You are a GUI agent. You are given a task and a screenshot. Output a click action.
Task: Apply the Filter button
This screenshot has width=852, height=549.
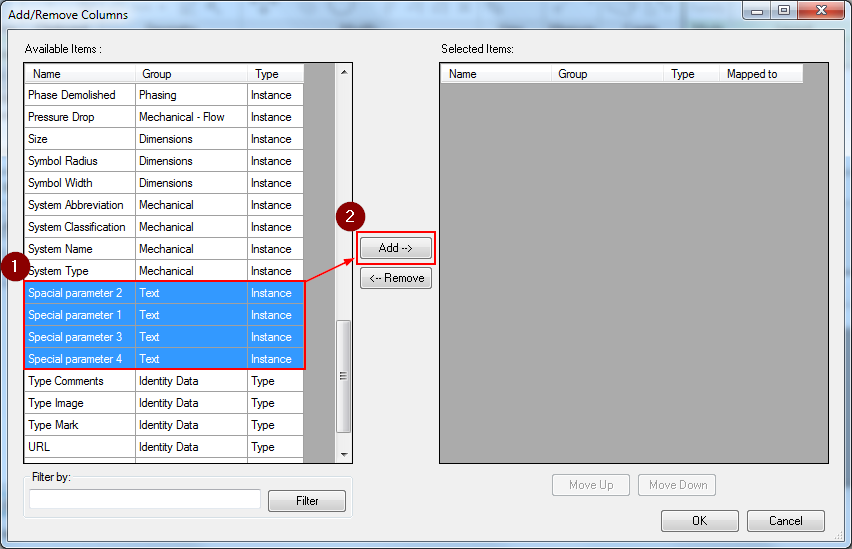click(x=306, y=501)
